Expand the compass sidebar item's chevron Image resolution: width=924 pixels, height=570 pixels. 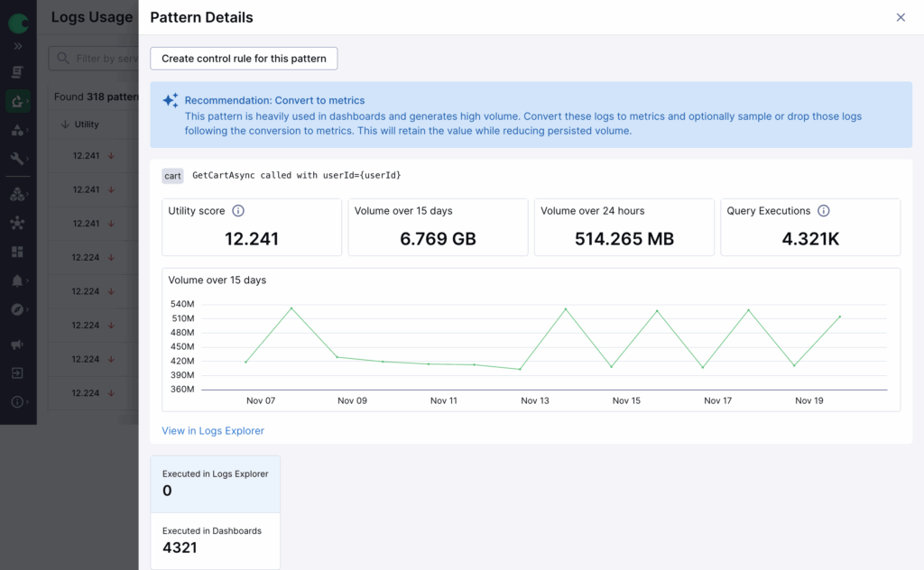tap(27, 311)
